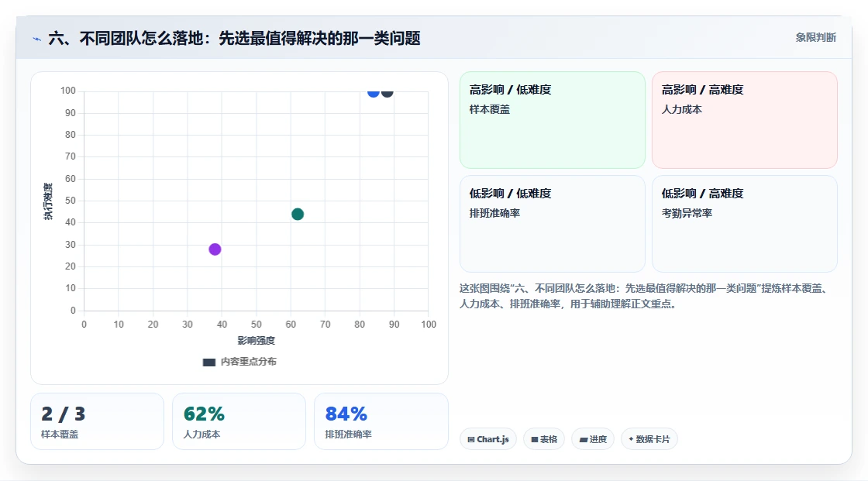Click the 内容重点分布 legend label
This screenshot has height=481, width=868.
point(249,362)
